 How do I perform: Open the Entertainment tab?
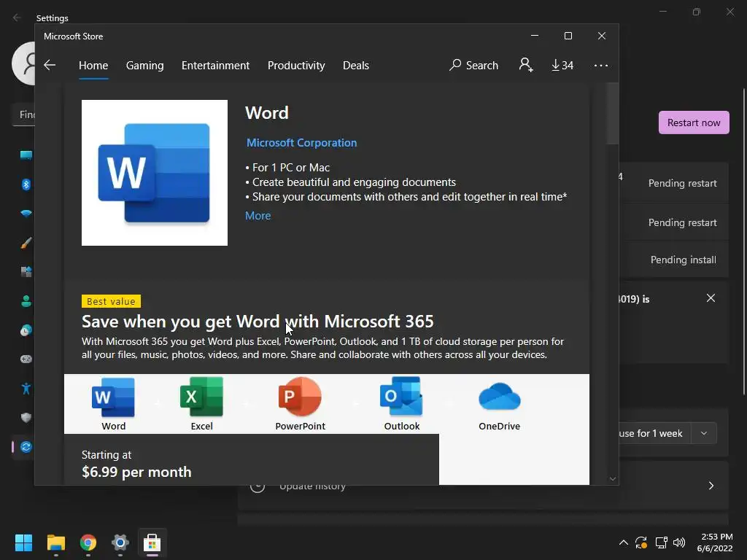click(215, 65)
